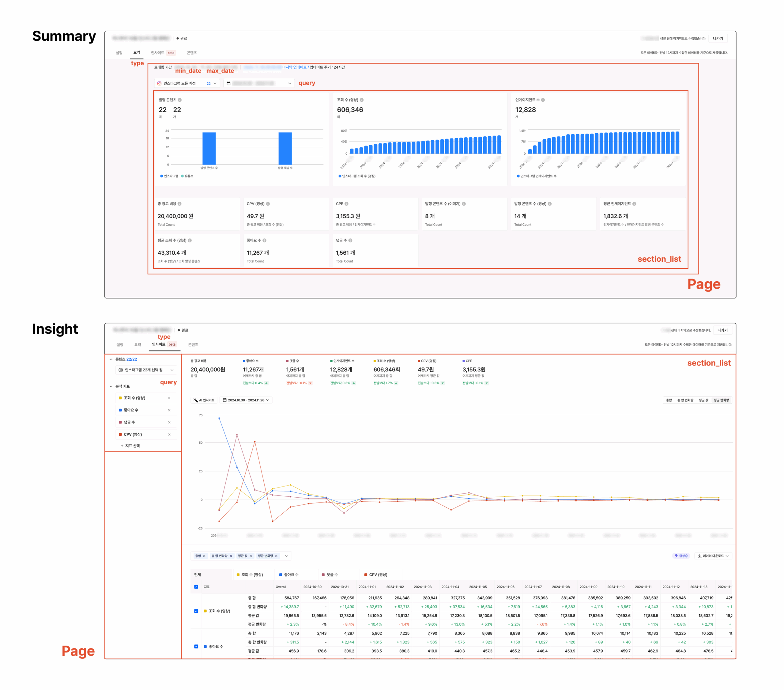Switch to the 콘텐츠 tab in Summary
This screenshot has height=690, width=784.
(x=192, y=53)
